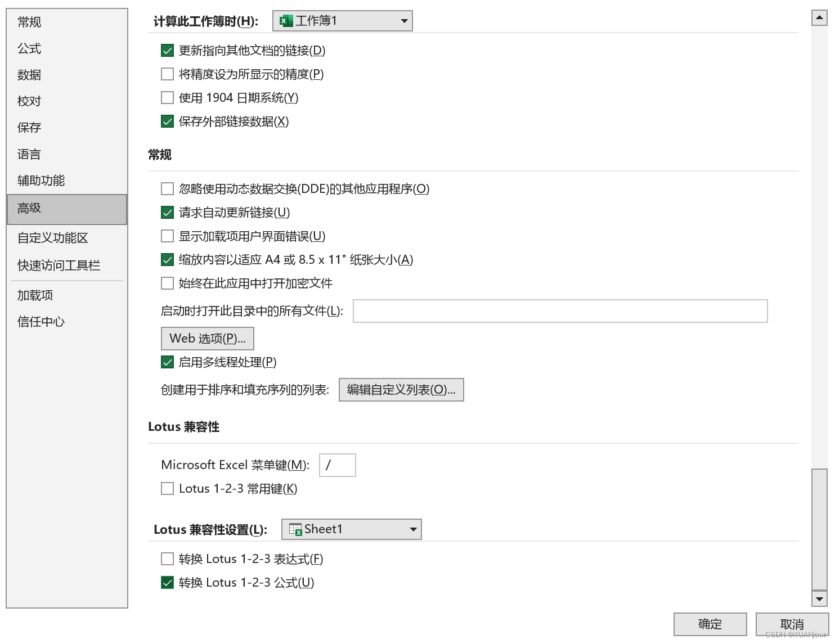Click the sheet icon in Sheet1 dropdown
The width and height of the screenshot is (835, 644).
coord(295,529)
